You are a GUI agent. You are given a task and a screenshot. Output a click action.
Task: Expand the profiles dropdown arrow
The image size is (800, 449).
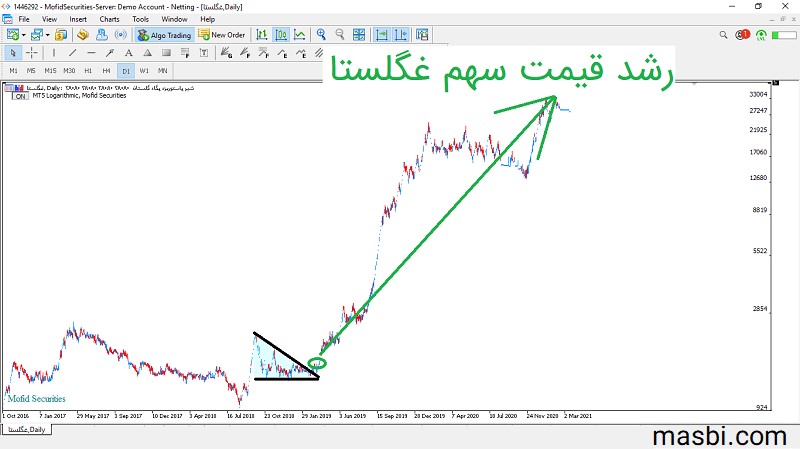coord(47,35)
